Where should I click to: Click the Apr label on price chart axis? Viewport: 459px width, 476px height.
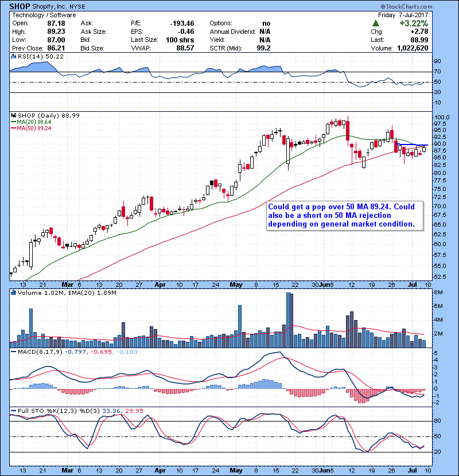(x=160, y=285)
